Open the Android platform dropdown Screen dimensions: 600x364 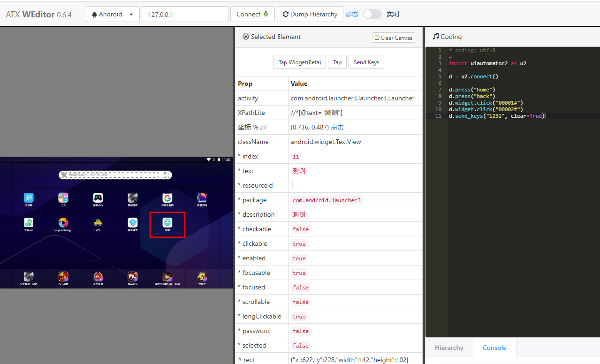(x=113, y=14)
